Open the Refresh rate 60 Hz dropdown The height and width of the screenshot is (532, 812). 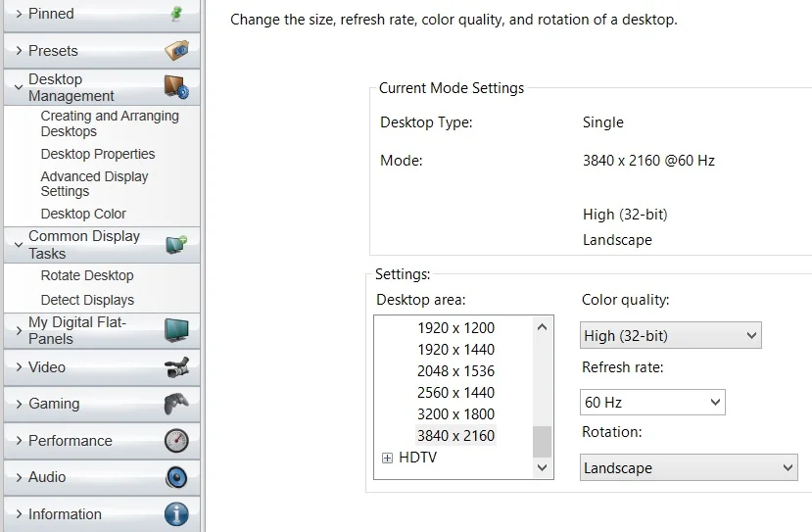652,402
